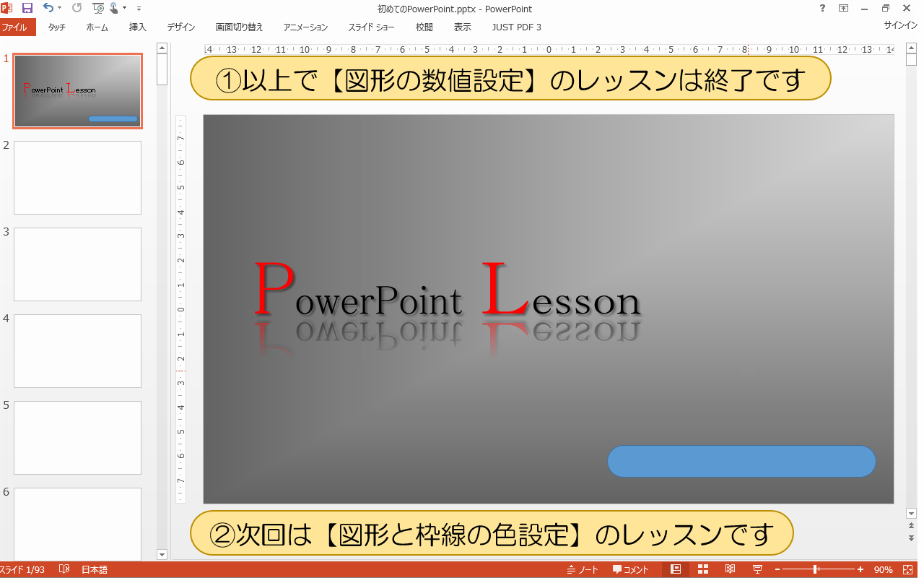Start Slide Show from status bar icon

[758, 569]
